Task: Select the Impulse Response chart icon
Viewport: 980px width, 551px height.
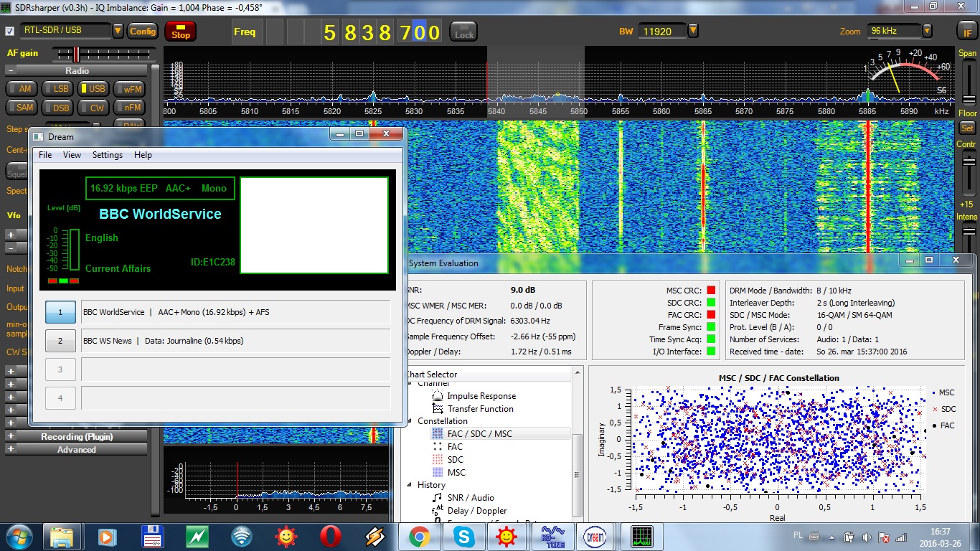Action: (438, 395)
